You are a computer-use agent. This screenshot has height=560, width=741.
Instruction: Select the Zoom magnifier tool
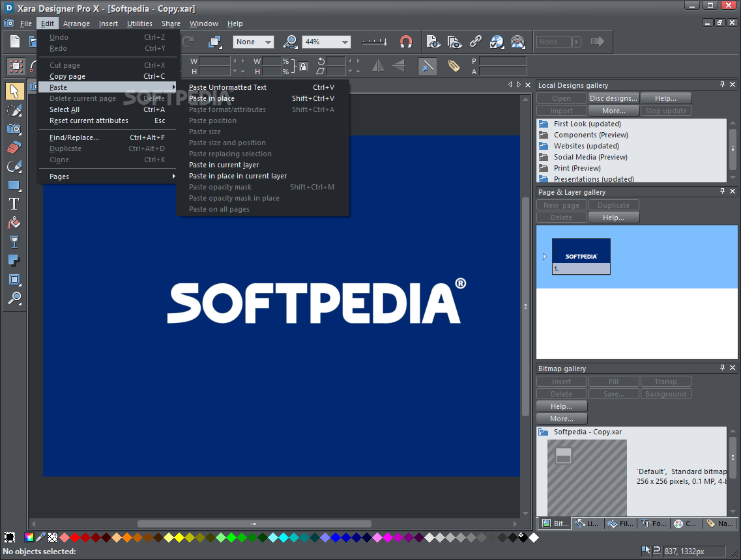click(x=14, y=298)
